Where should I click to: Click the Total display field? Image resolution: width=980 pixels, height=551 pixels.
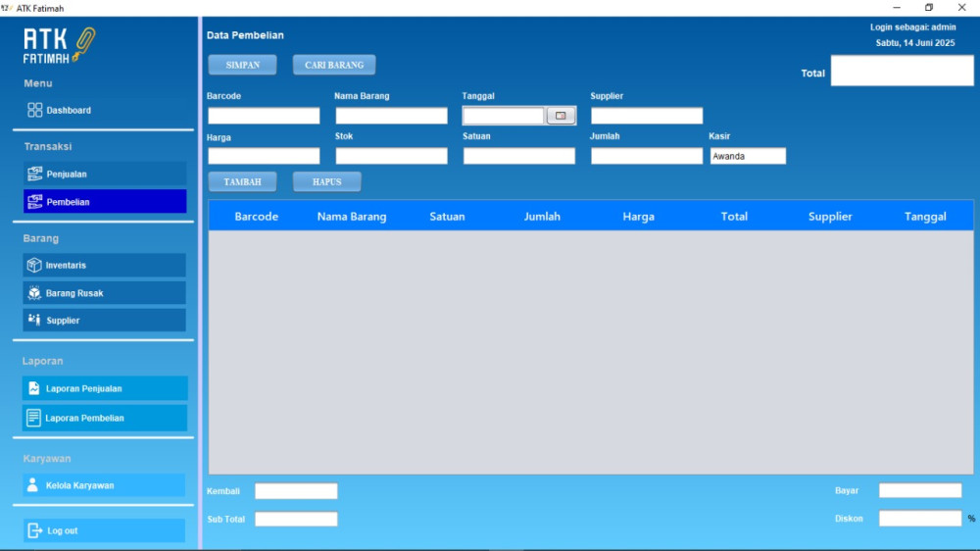tap(902, 71)
